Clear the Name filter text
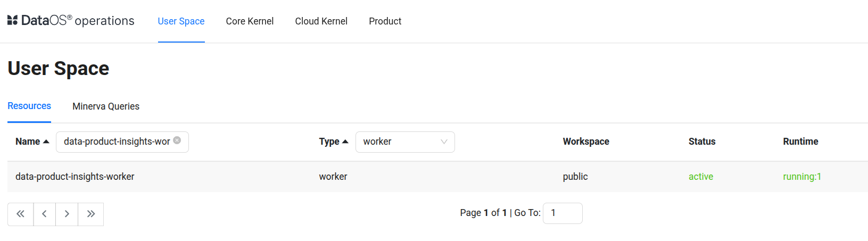Viewport: 868px width, 241px height. (x=177, y=140)
